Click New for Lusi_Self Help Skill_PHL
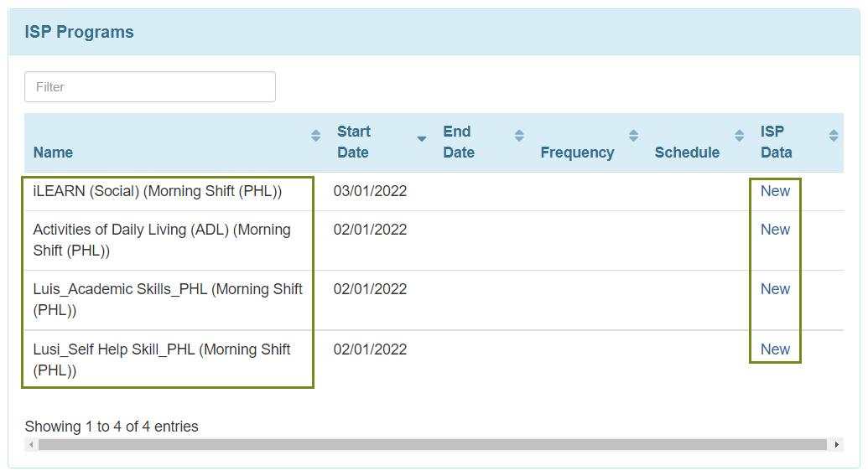Image resolution: width=868 pixels, height=476 pixels. click(775, 349)
